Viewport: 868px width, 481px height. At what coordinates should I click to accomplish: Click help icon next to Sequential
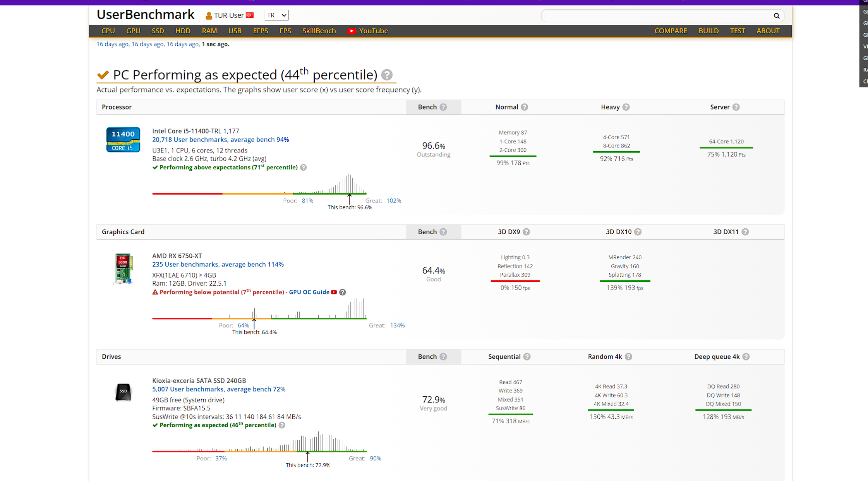pyautogui.click(x=527, y=357)
